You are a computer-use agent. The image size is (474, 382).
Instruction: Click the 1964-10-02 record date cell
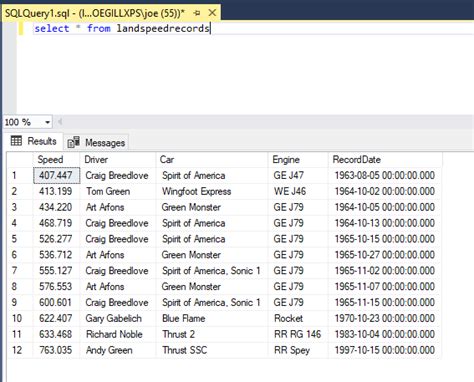[x=385, y=191]
